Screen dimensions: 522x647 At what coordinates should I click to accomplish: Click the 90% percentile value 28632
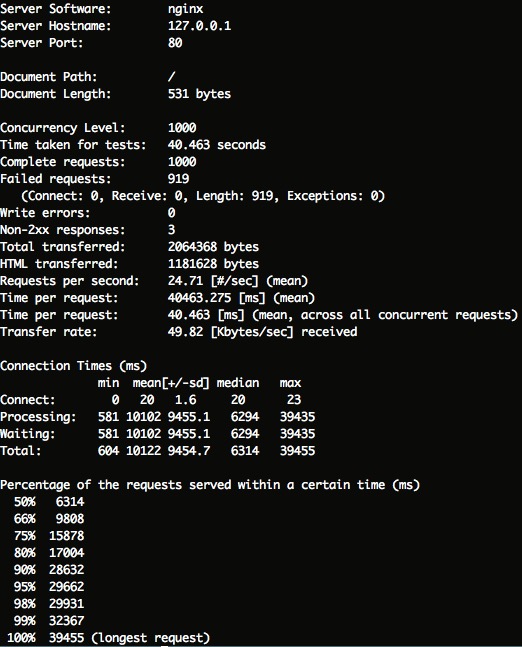pos(66,569)
